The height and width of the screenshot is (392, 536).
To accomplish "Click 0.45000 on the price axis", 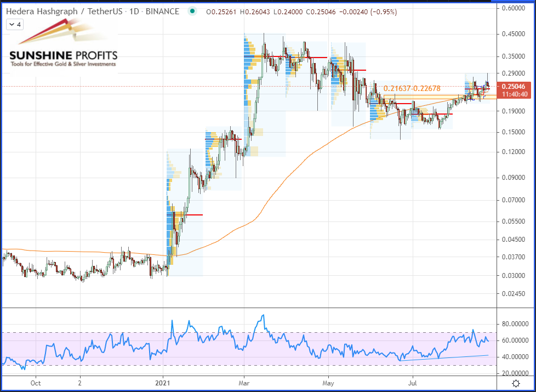I will point(514,34).
